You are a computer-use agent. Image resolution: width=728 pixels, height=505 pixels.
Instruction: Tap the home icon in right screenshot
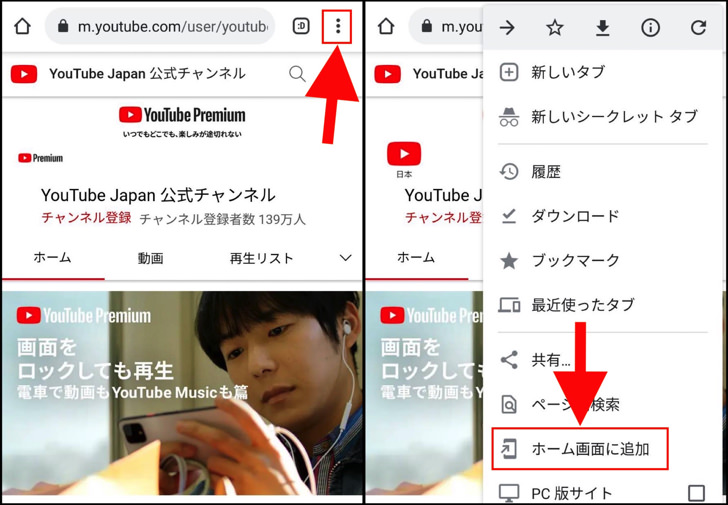coord(386,26)
